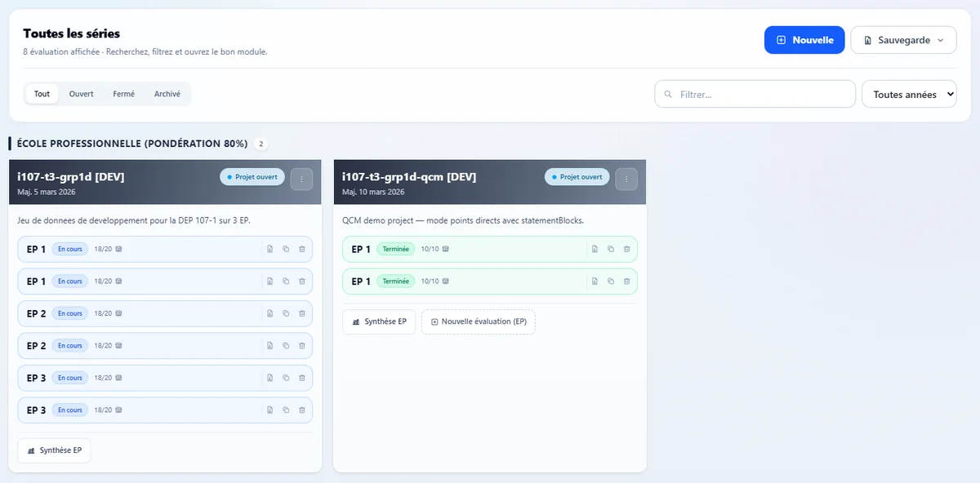This screenshot has width=980, height=483.
Task: Click the QCM demo project description text
Action: coord(463,219)
